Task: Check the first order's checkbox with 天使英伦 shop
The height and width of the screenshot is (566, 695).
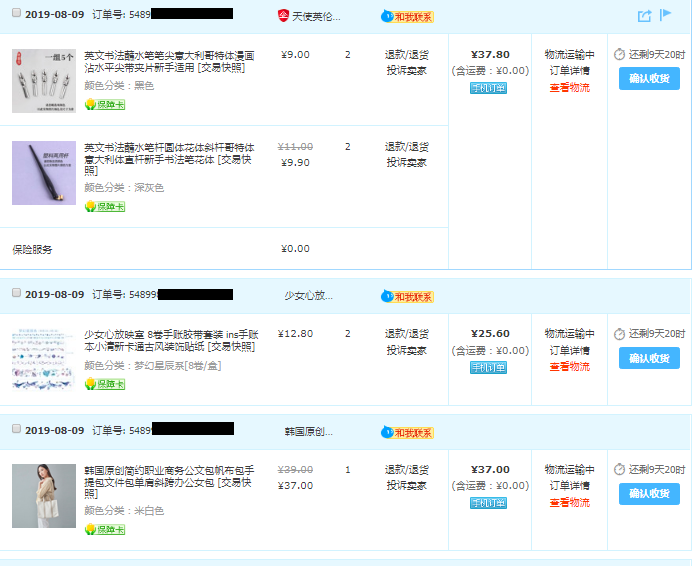Action: pyautogui.click(x=15, y=14)
